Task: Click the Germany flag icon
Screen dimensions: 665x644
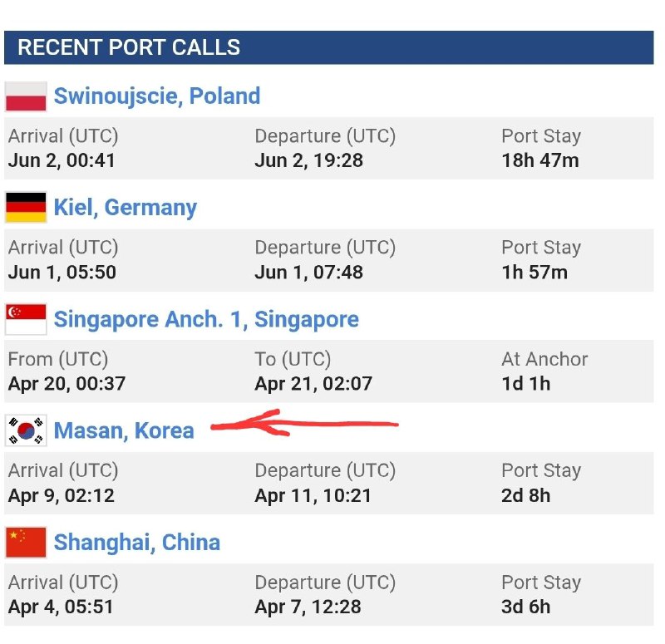Action: [26, 207]
